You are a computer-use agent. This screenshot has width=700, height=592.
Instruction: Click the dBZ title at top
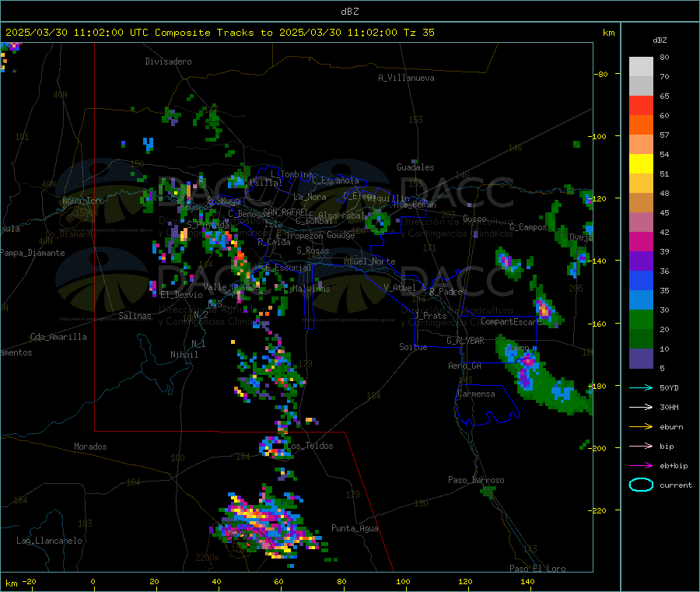349,11
